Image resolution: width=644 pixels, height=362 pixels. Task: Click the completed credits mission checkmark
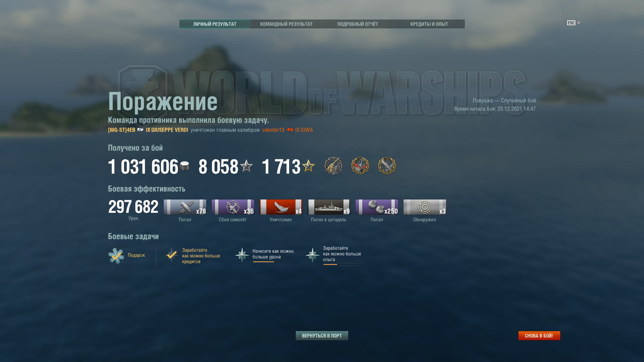(172, 255)
